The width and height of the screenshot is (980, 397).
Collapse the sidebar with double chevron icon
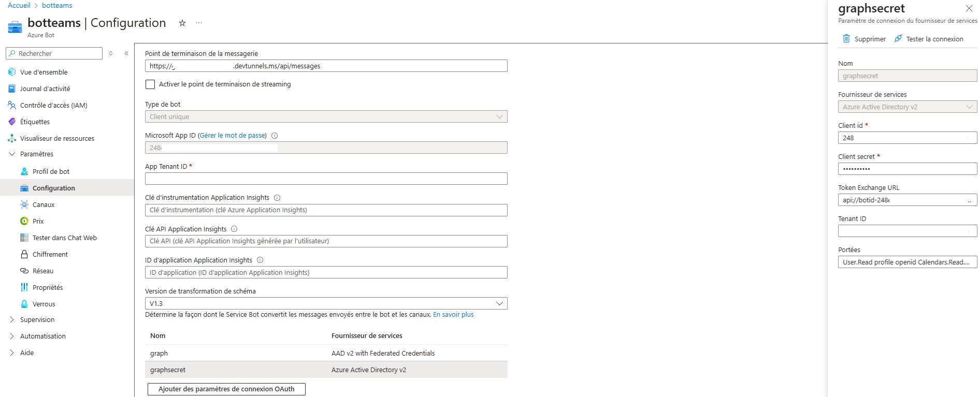pos(126,53)
